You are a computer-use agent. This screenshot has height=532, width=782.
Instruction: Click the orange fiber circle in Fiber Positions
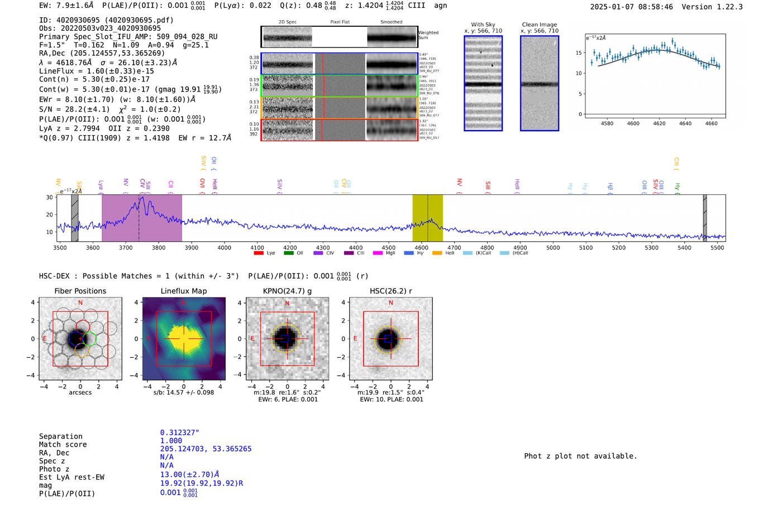point(82,351)
